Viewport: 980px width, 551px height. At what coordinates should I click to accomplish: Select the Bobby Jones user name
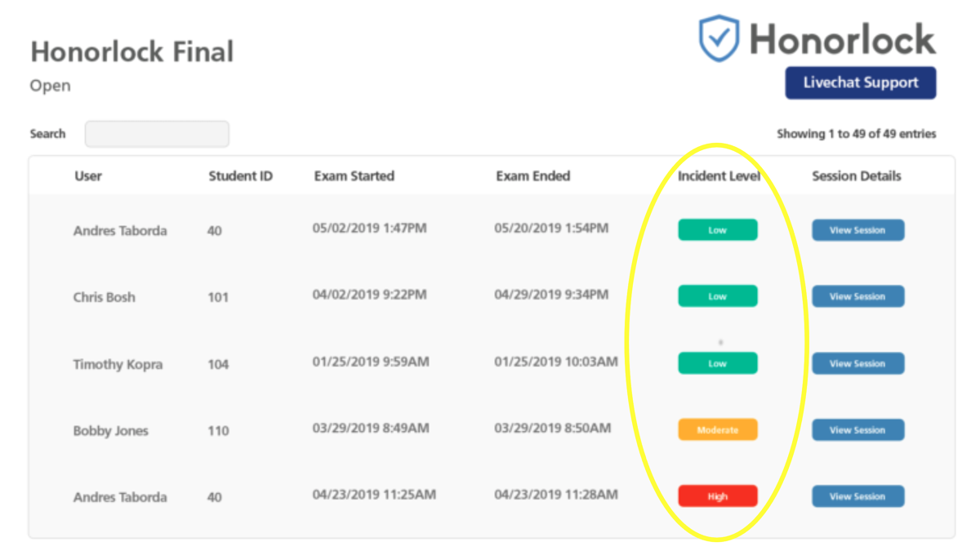coord(111,431)
